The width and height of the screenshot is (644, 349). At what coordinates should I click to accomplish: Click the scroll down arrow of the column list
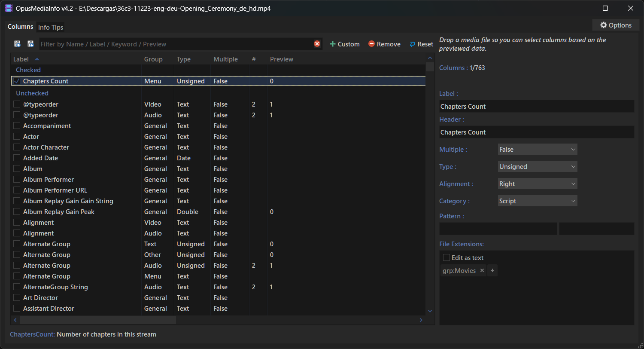click(430, 311)
